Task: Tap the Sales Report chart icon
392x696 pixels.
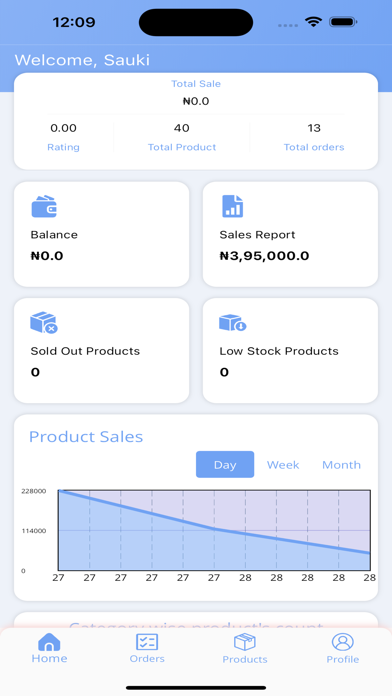Action: tap(233, 206)
